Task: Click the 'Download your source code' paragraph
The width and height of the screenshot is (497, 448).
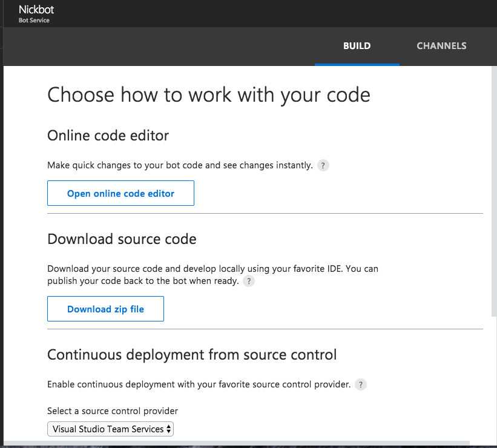Action: (212, 275)
